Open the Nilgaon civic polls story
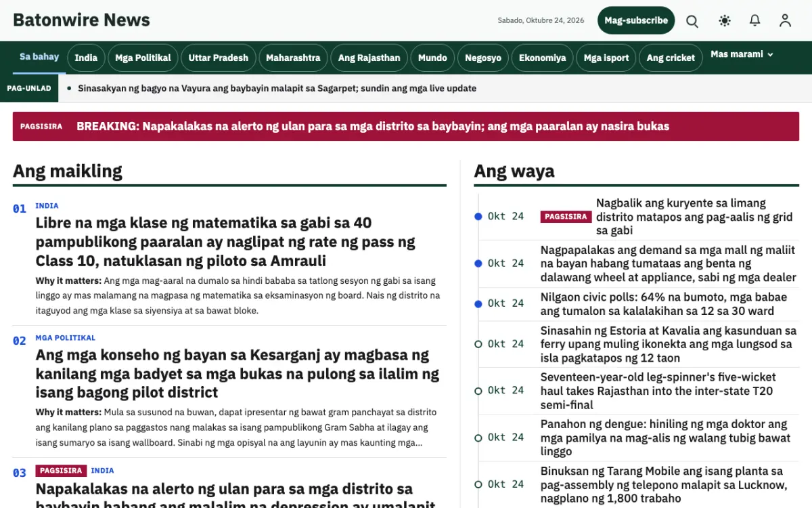The height and width of the screenshot is (508, 812). pyautogui.click(x=664, y=304)
